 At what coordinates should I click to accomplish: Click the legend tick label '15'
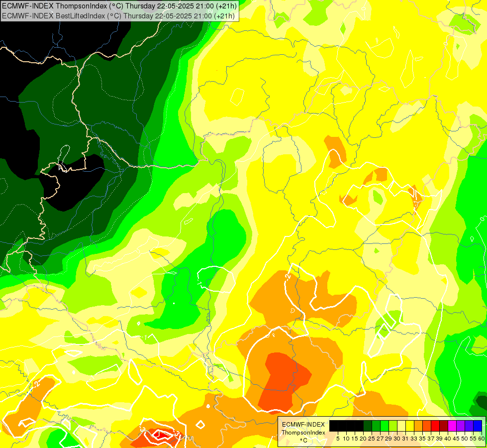click(355, 439)
